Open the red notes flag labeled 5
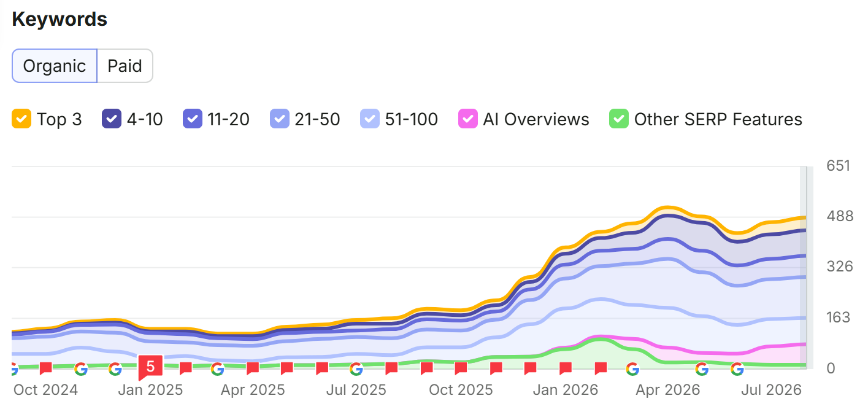Viewport: 868px width, 417px height. click(150, 367)
